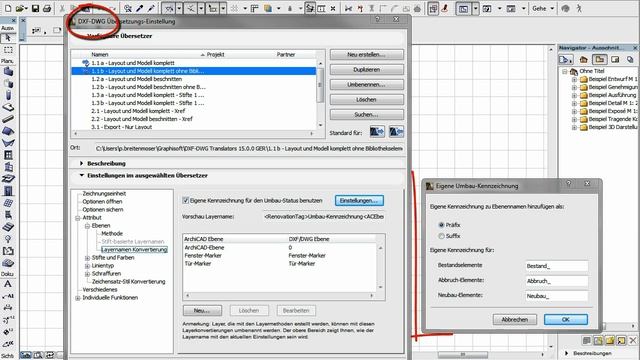Select the Text tool in the toolbox
The width and height of the screenshot is (640, 360).
[8, 284]
